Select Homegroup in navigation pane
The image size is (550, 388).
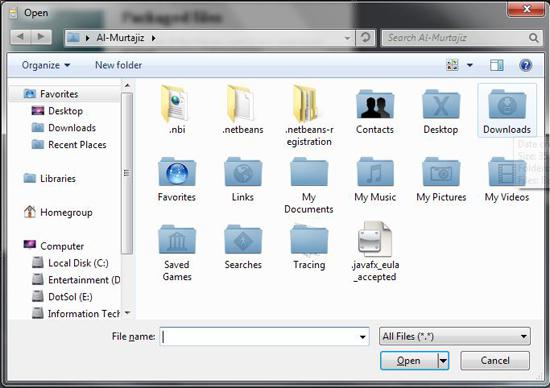coord(66,212)
